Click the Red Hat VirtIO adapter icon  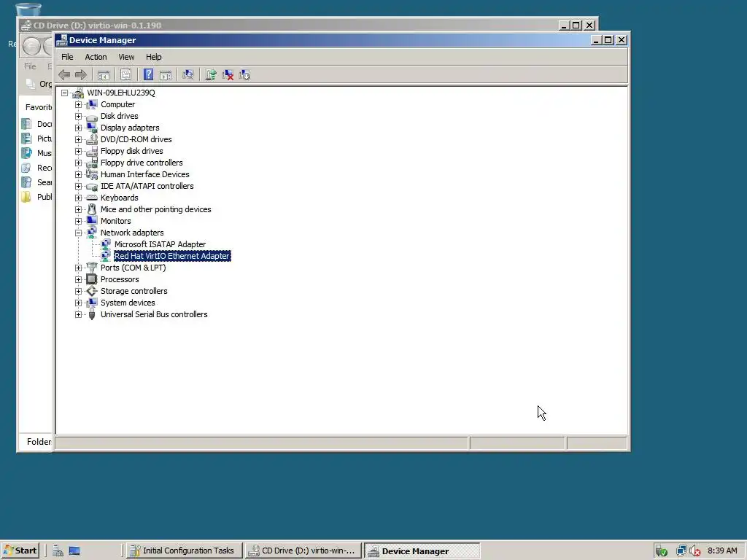(x=106, y=256)
